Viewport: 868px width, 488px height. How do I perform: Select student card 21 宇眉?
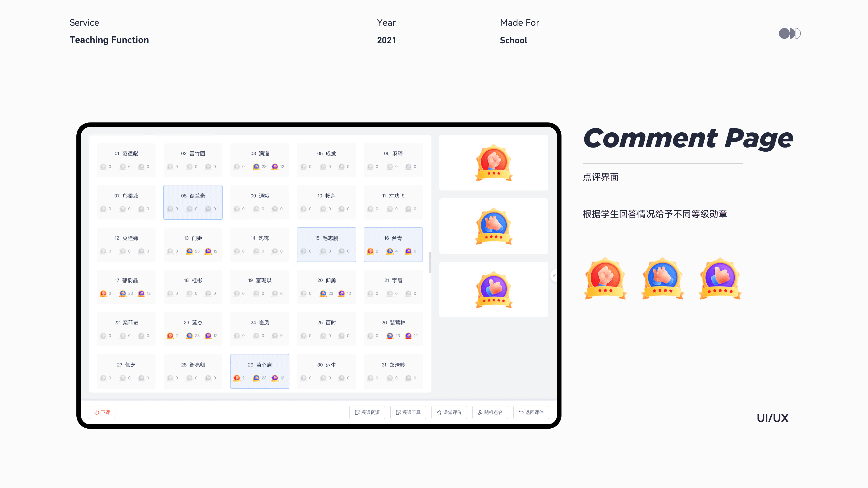[x=393, y=287]
